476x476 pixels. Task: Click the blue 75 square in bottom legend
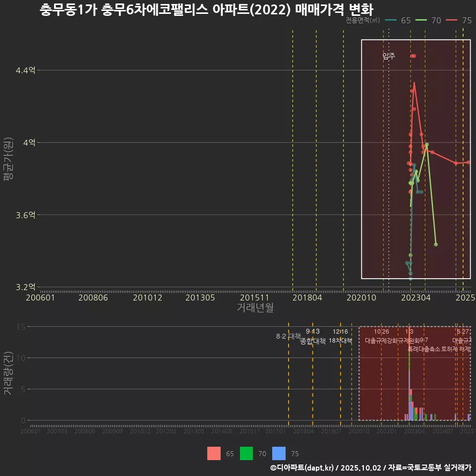[x=279, y=454]
